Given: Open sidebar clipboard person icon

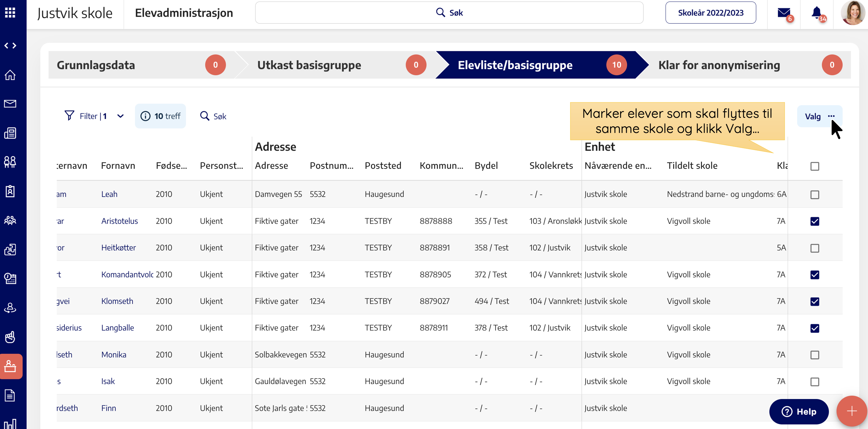Looking at the screenshot, I should click(x=10, y=191).
